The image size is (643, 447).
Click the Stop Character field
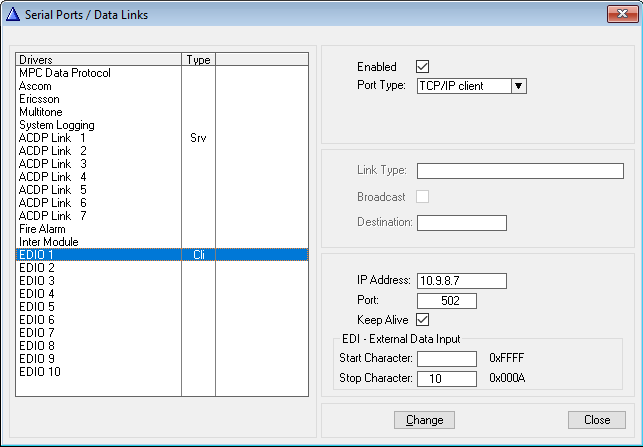click(x=447, y=379)
